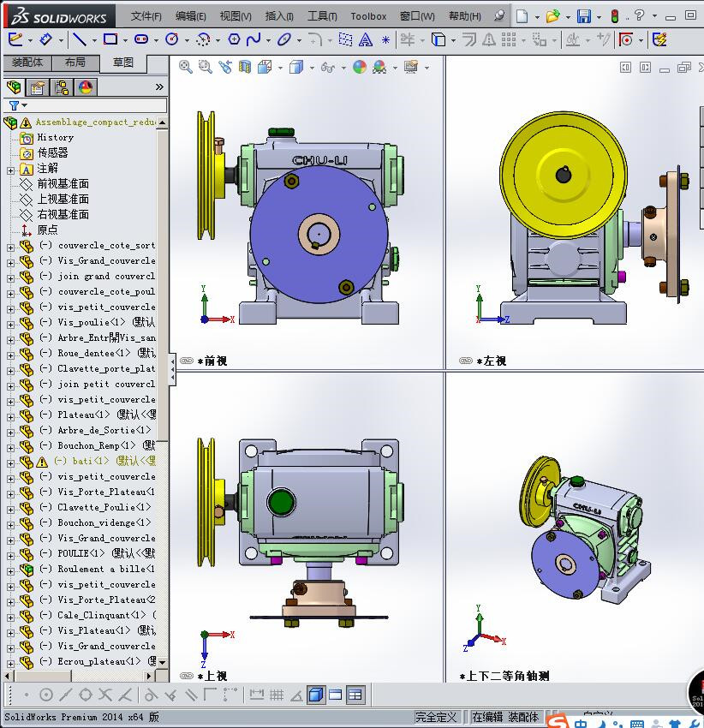Select the 原点 origin item
The image size is (704, 728).
tap(47, 230)
